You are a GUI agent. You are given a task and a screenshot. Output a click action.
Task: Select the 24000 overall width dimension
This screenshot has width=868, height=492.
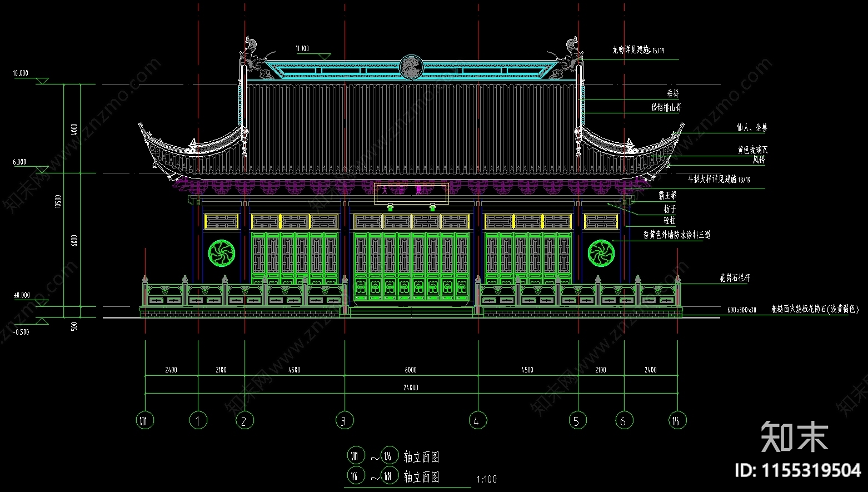click(x=411, y=387)
